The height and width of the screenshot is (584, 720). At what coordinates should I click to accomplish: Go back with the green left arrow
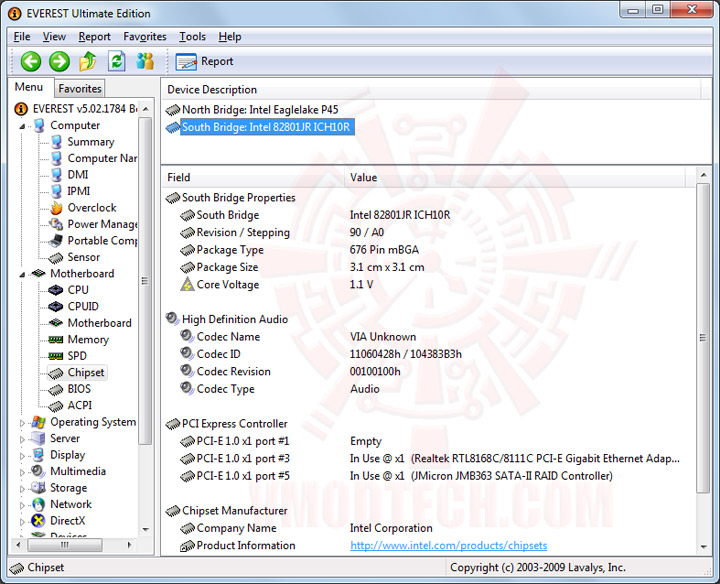pos(31,61)
